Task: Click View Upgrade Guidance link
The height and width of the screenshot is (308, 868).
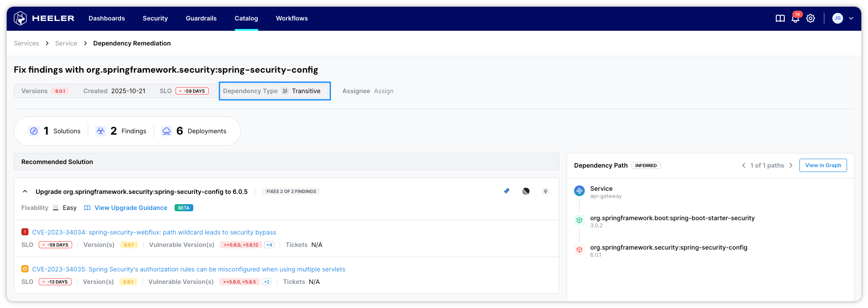Action: pyautogui.click(x=130, y=208)
